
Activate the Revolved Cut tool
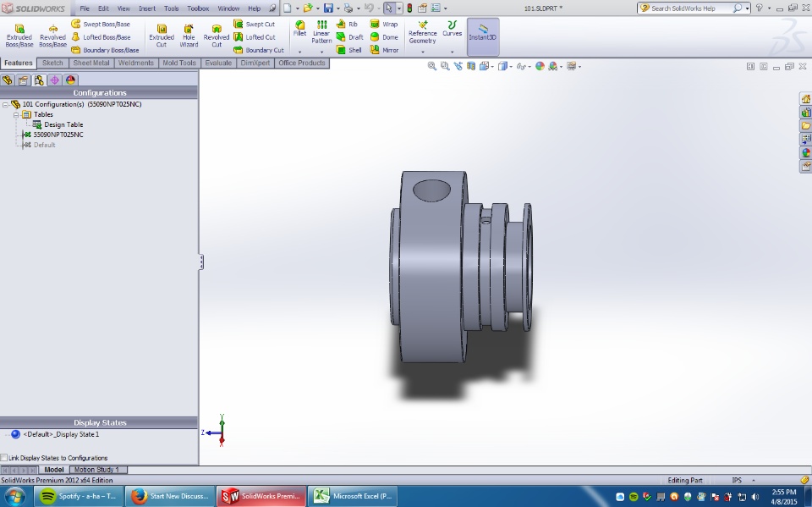click(217, 36)
